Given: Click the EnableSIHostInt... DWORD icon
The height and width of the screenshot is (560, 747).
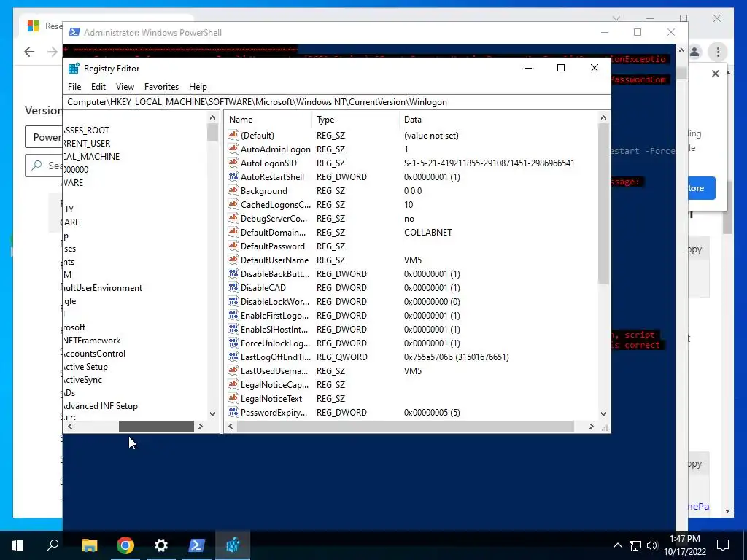Looking at the screenshot, I should click(x=233, y=329).
